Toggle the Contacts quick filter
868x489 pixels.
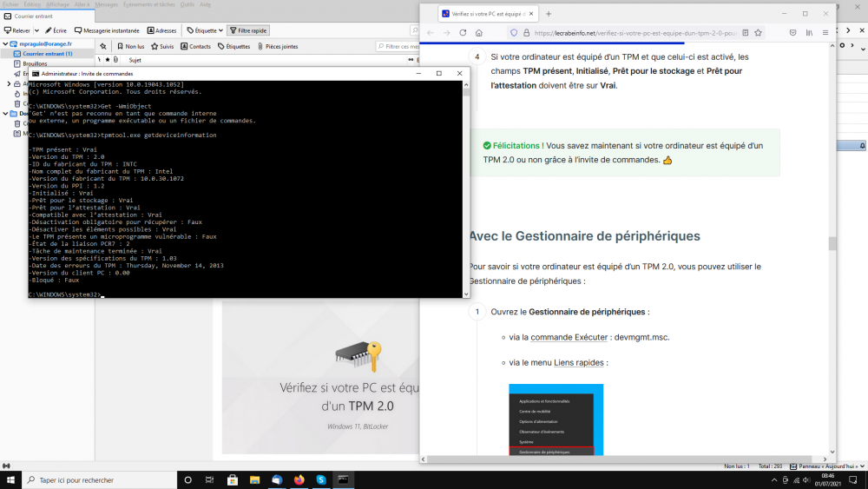click(x=195, y=47)
